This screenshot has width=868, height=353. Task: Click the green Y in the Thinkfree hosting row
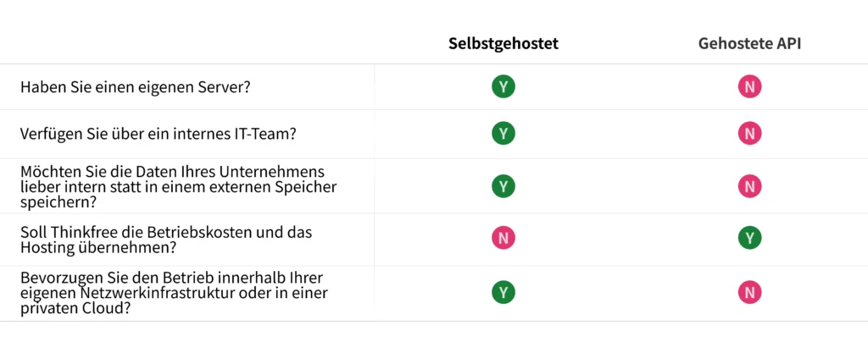pos(748,238)
